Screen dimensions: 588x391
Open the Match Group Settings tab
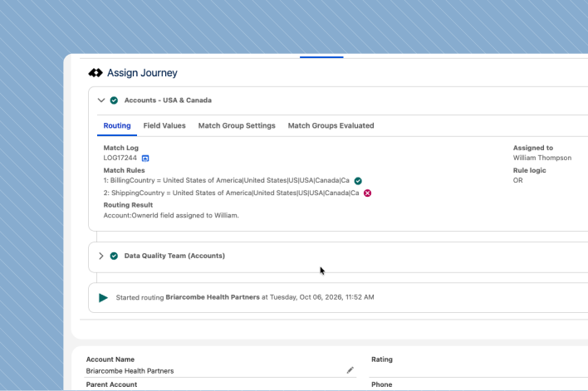(237, 125)
